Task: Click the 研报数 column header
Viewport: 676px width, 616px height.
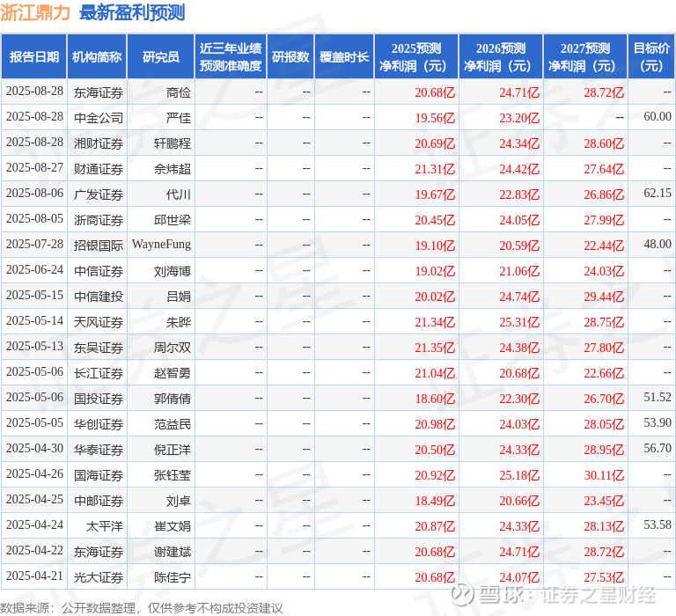Action: point(290,57)
